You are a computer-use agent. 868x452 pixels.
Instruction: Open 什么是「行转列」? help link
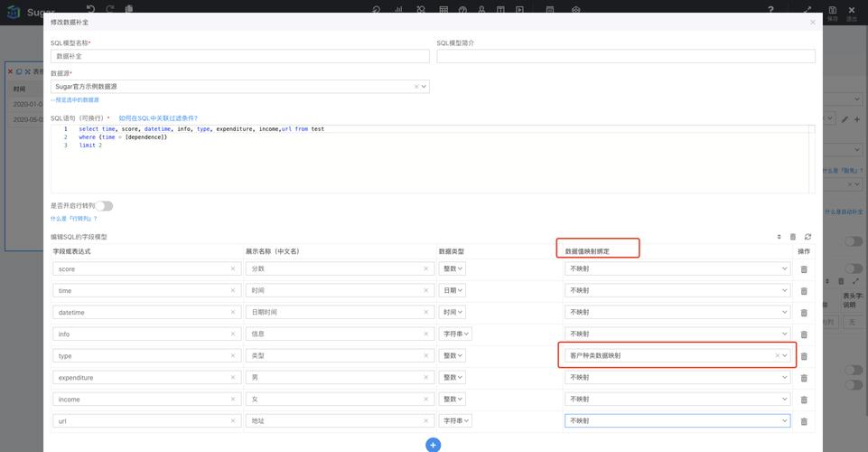[x=74, y=219]
